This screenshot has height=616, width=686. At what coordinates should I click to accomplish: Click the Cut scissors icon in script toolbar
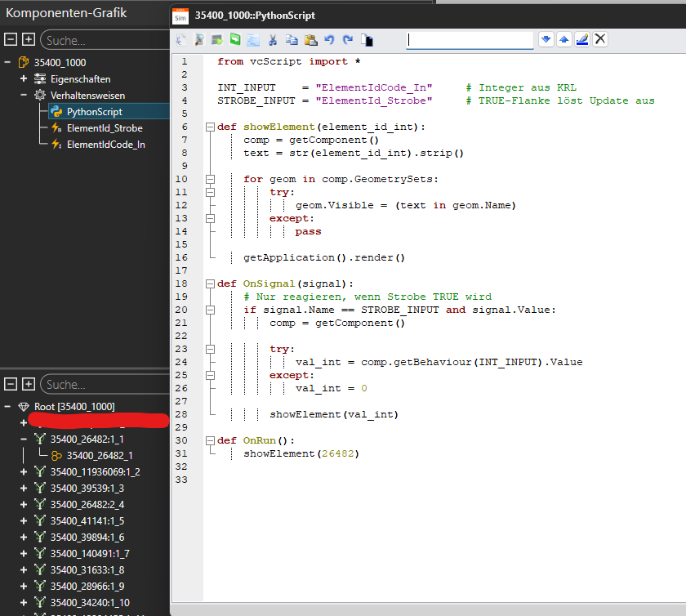pos(272,39)
